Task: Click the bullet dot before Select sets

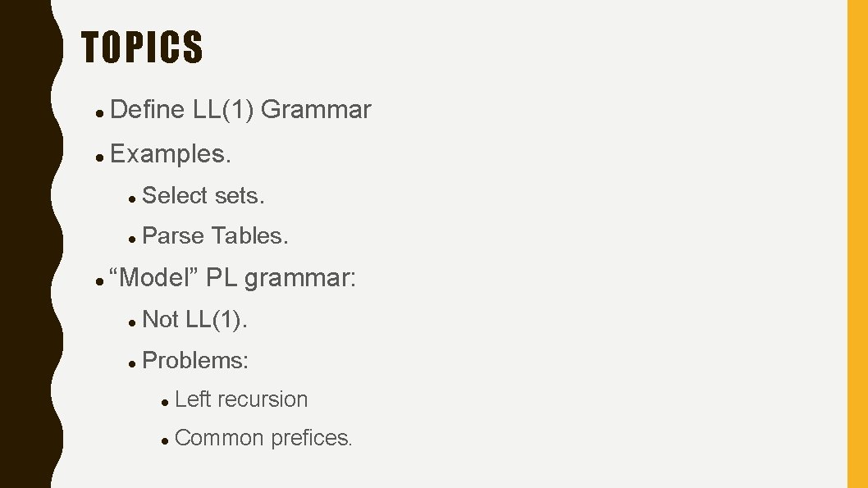Action: coord(132,199)
